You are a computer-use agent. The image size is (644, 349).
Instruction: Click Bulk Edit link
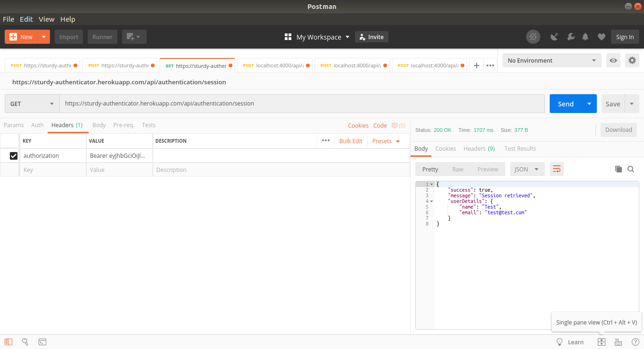click(351, 141)
